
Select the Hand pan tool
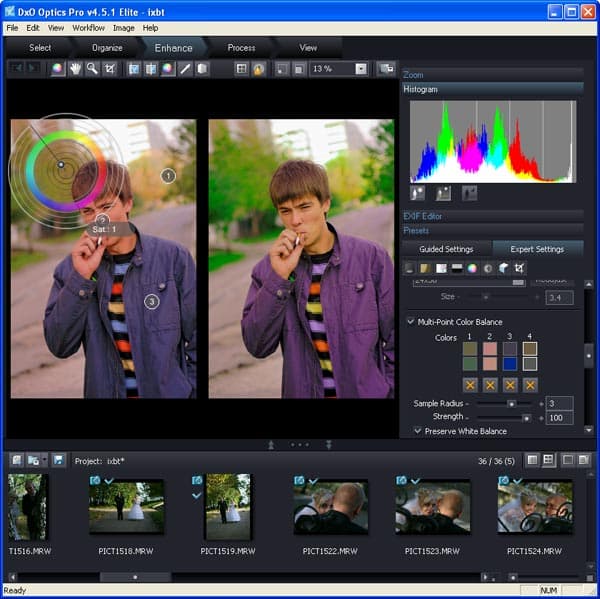tap(75, 69)
